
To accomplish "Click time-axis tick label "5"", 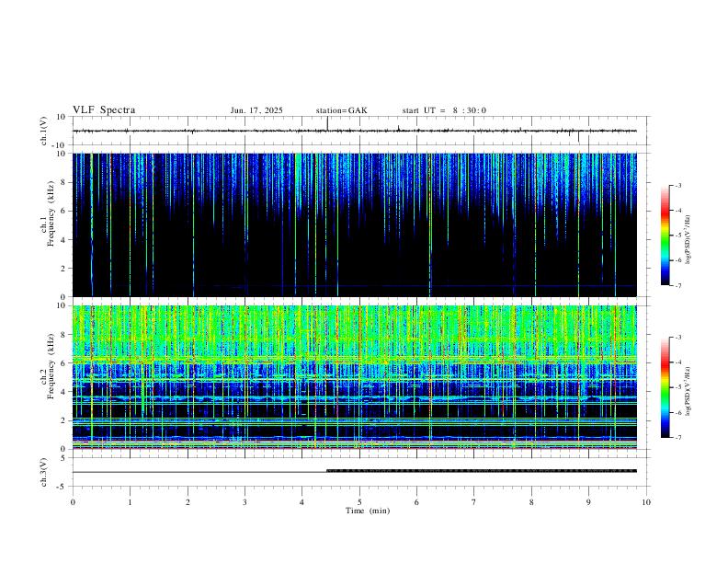I will tap(359, 502).
